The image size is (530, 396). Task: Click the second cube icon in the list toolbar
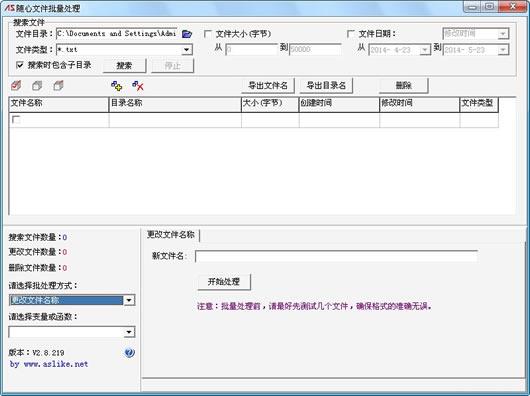[x=37, y=86]
